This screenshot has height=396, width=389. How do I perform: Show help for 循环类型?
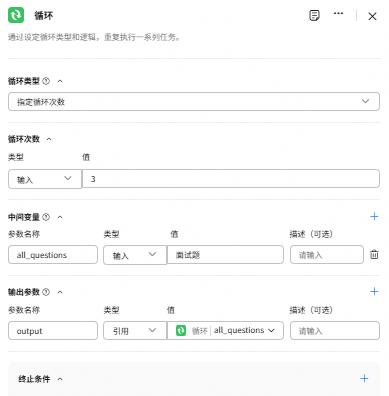(x=46, y=81)
